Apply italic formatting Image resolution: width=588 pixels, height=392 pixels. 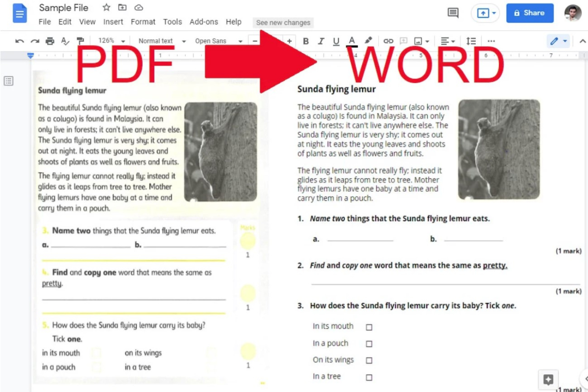pyautogui.click(x=321, y=41)
